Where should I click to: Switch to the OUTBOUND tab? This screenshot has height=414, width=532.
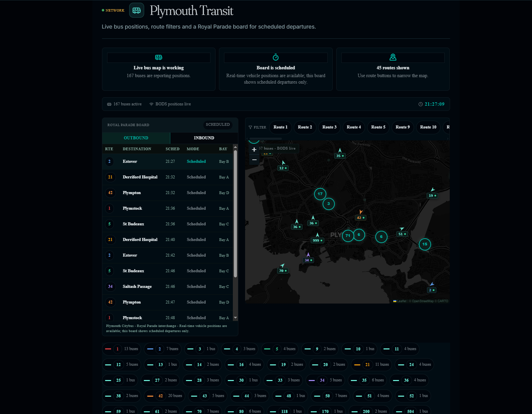(136, 138)
